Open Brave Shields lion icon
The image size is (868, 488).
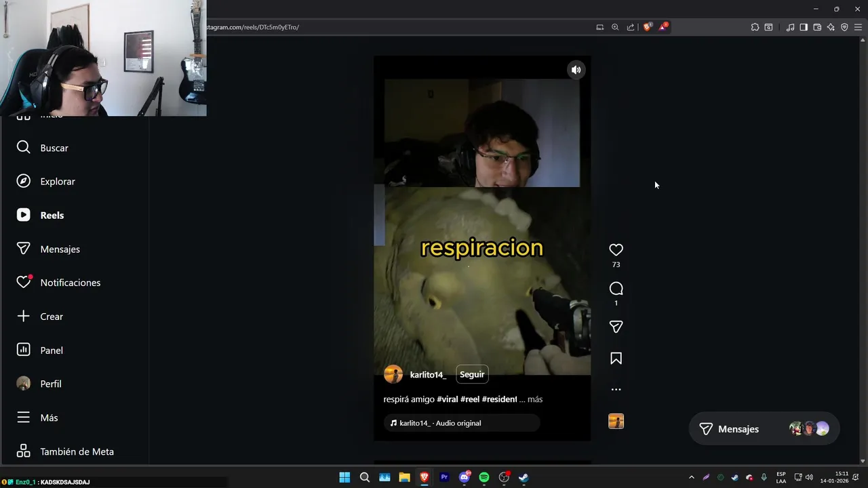pos(648,27)
